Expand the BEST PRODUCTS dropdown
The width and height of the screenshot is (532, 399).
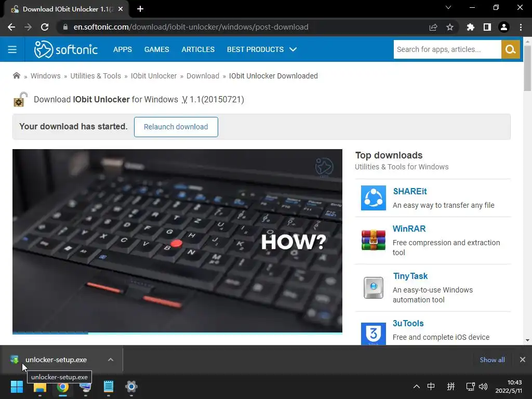click(262, 49)
